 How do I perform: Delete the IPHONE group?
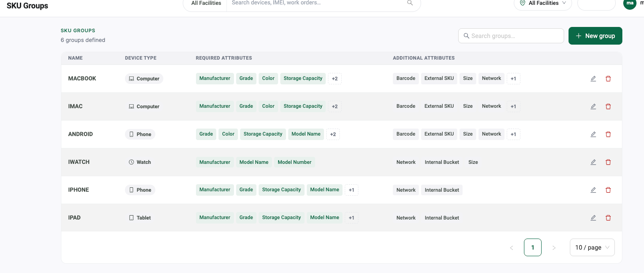pos(608,190)
